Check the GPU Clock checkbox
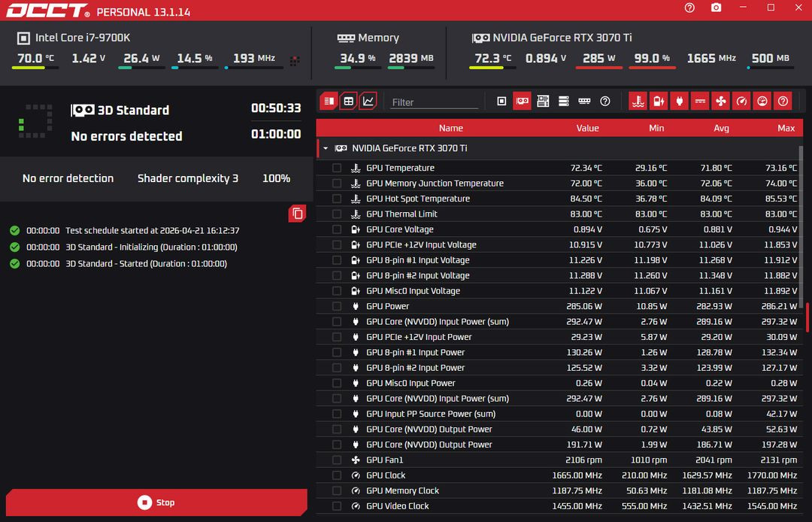The height and width of the screenshot is (522, 812). point(337,475)
